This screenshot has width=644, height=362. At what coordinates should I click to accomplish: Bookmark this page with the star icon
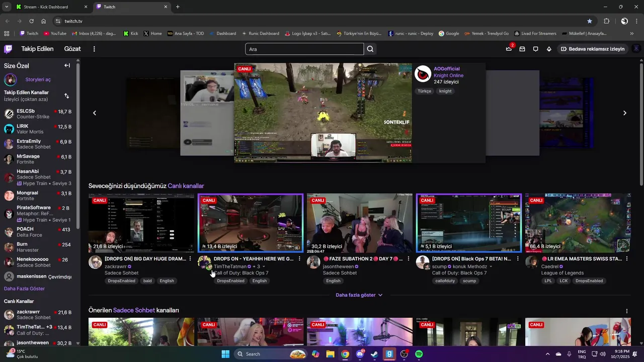tap(590, 21)
